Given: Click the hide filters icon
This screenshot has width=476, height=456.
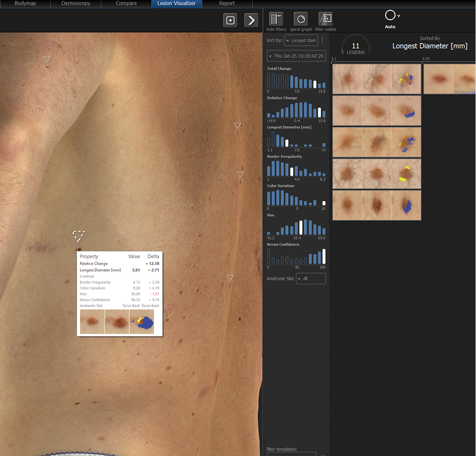Looking at the screenshot, I should [276, 19].
